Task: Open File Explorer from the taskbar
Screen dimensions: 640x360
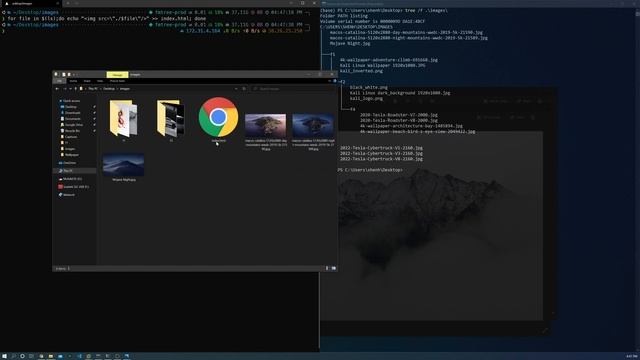Action: tap(51, 356)
